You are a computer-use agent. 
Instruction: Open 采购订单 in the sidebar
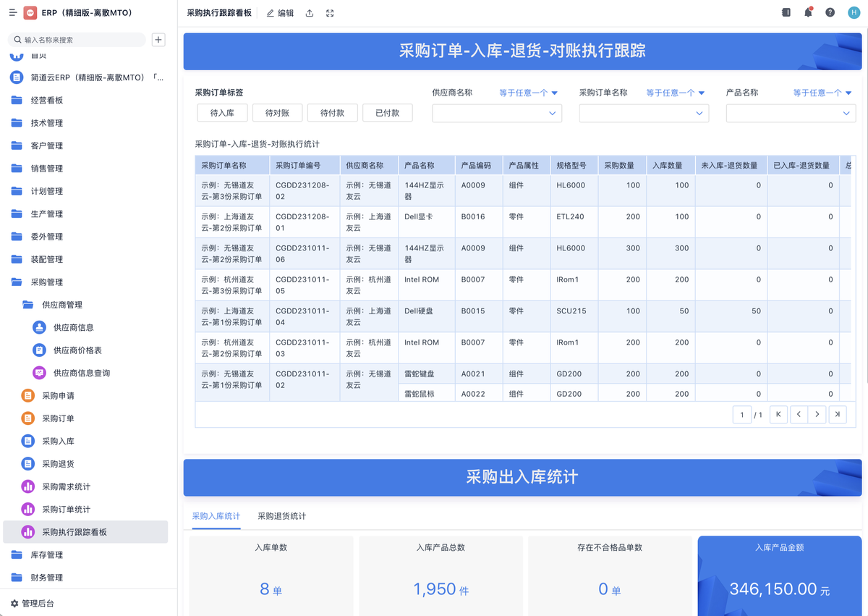click(x=58, y=418)
